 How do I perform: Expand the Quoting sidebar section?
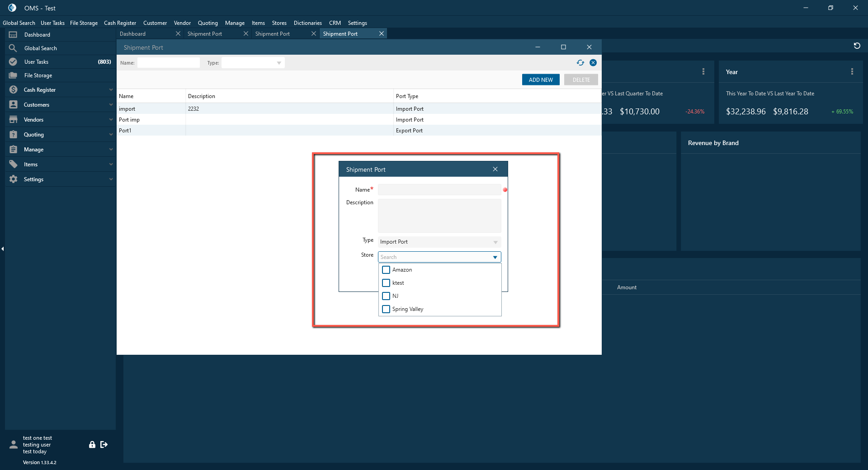(111, 135)
